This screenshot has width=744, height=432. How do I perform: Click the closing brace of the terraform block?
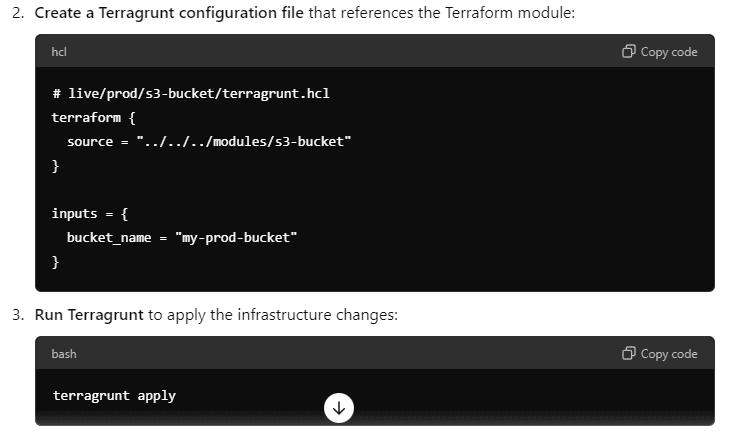[55, 166]
